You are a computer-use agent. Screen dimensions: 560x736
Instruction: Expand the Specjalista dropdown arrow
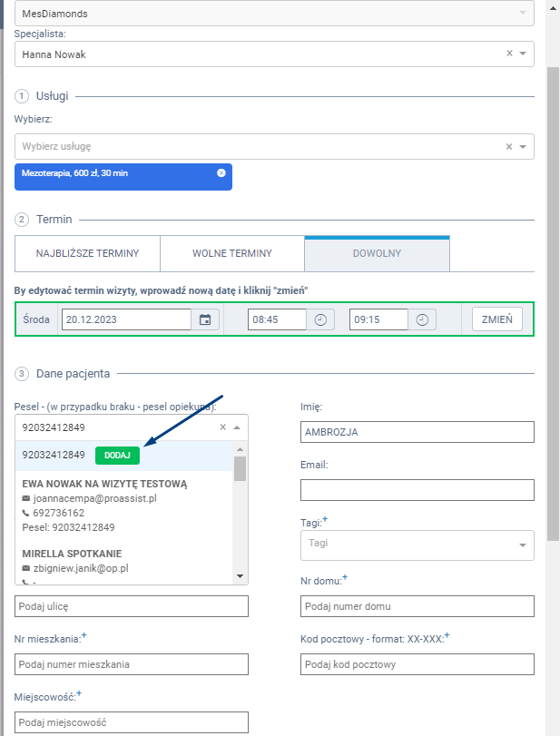click(x=523, y=54)
